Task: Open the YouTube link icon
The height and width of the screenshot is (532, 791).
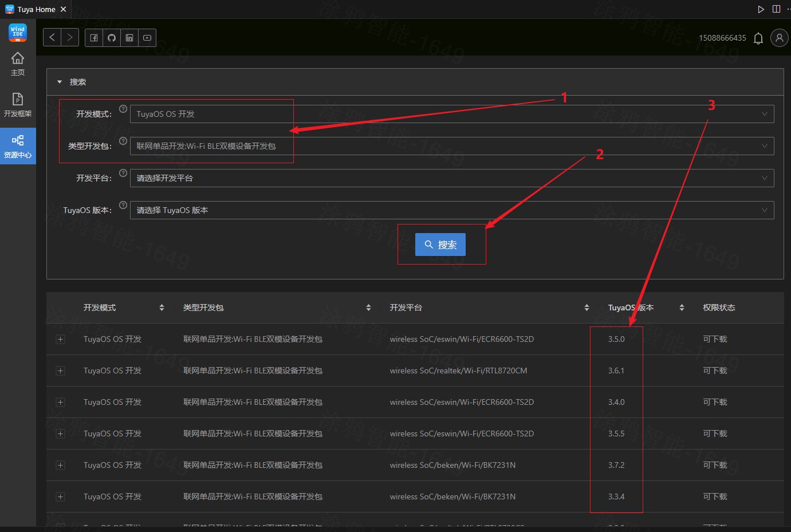Action: coord(147,38)
